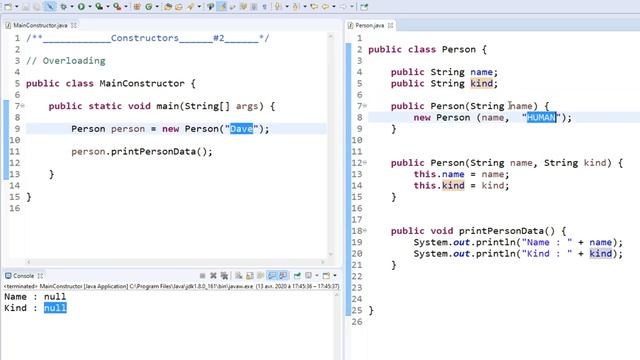Image resolution: width=640 pixels, height=360 pixels.
Task: Collapse the main method fold marker
Action: point(23,106)
